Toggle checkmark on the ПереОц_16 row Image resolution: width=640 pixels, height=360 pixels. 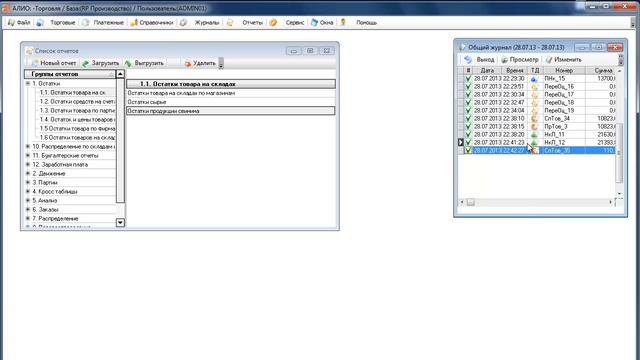tap(468, 87)
